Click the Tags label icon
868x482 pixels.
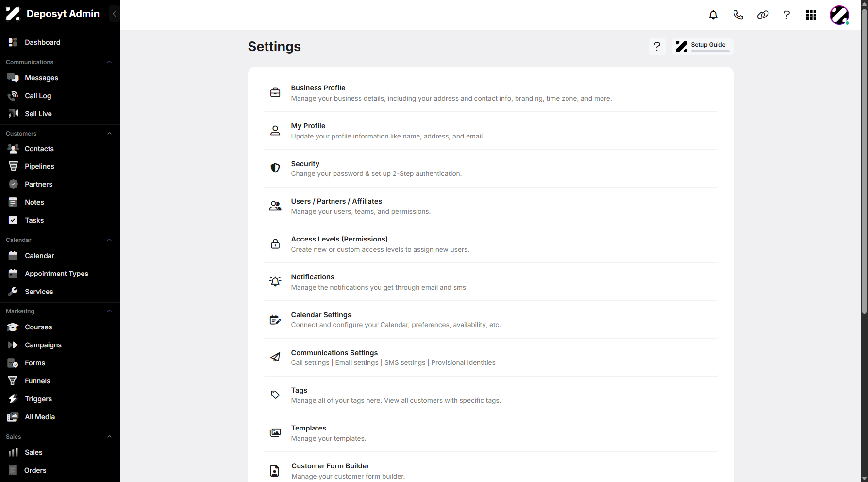[275, 395]
